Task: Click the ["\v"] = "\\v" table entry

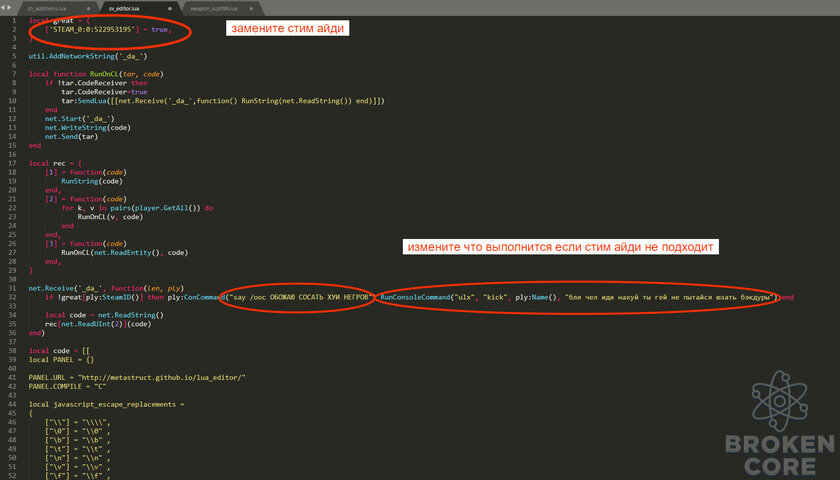Action: (x=78, y=467)
